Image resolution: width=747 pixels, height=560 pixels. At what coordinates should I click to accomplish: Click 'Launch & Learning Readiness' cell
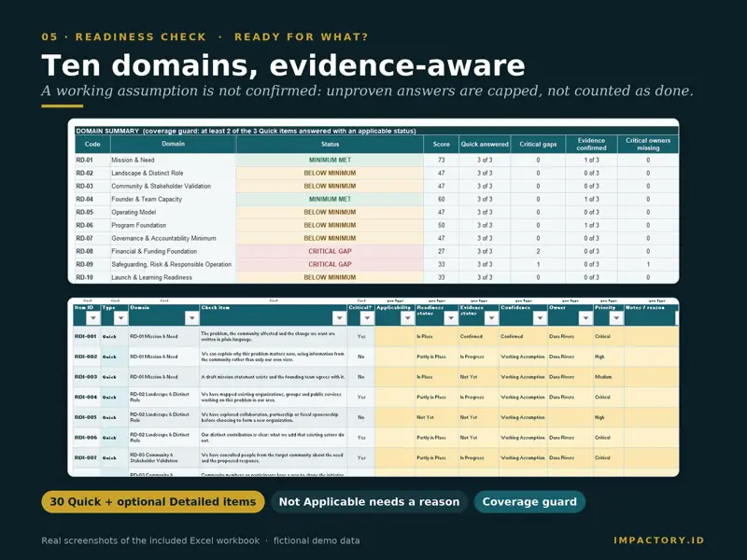pos(173,277)
